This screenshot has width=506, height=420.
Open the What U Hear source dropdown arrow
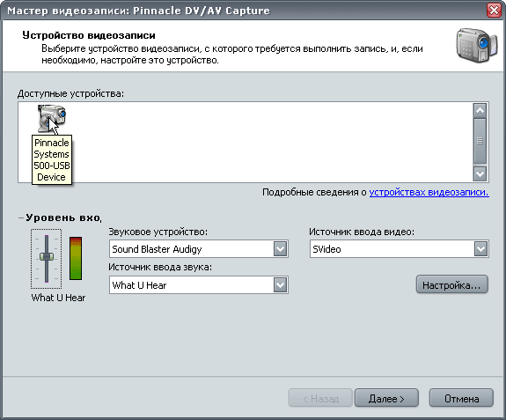[280, 285]
